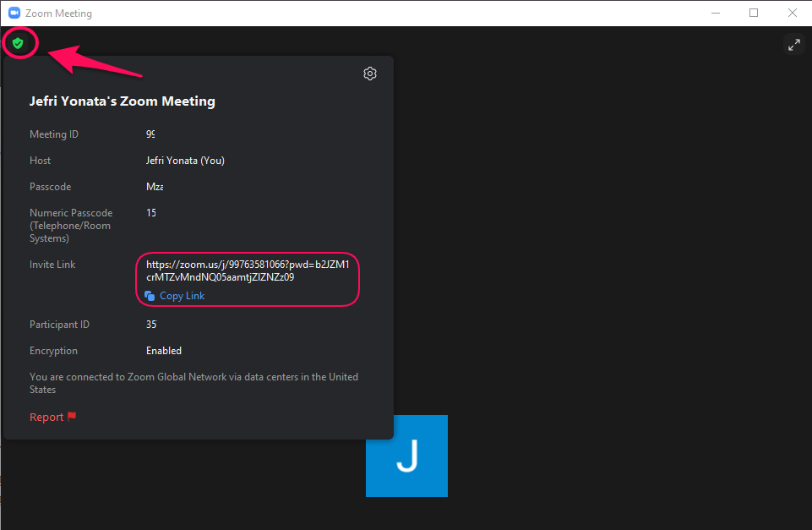
Task: Click the green meeting info shield icon
Action: click(18, 43)
